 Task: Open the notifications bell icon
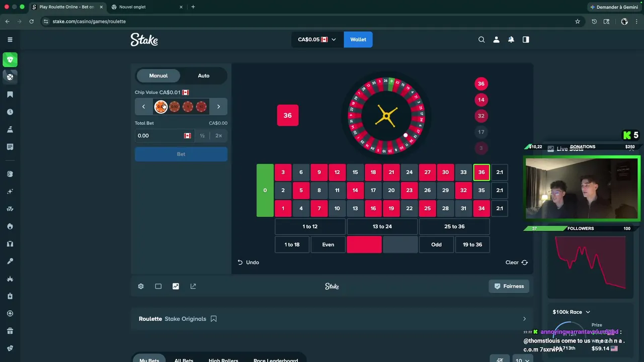pyautogui.click(x=511, y=39)
